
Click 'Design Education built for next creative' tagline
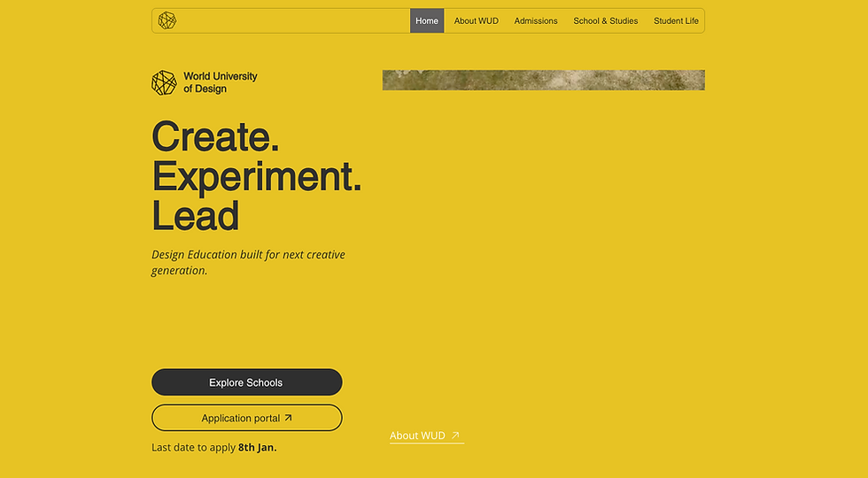click(249, 262)
